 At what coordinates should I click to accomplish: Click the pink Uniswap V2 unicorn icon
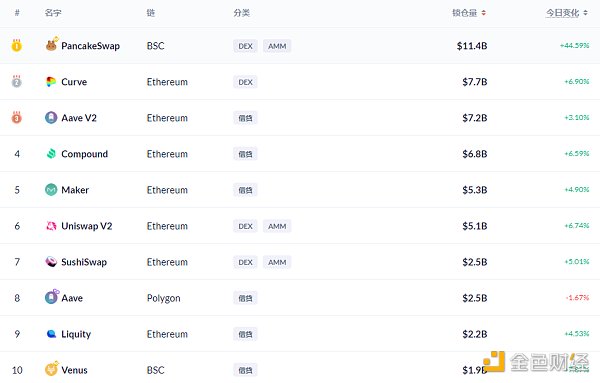pos(51,226)
